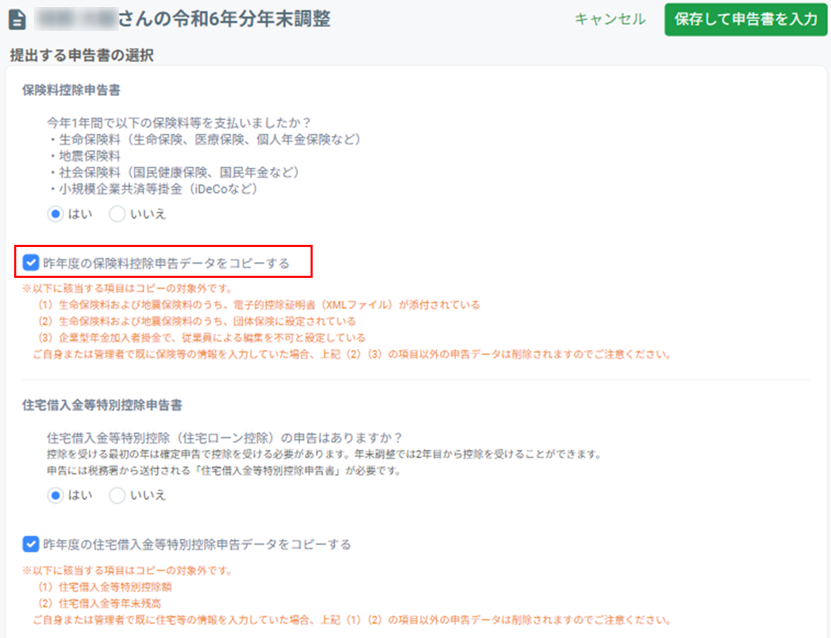831x638 pixels.
Task: Select いいえ for housing loan deduction question
Action: click(x=117, y=495)
